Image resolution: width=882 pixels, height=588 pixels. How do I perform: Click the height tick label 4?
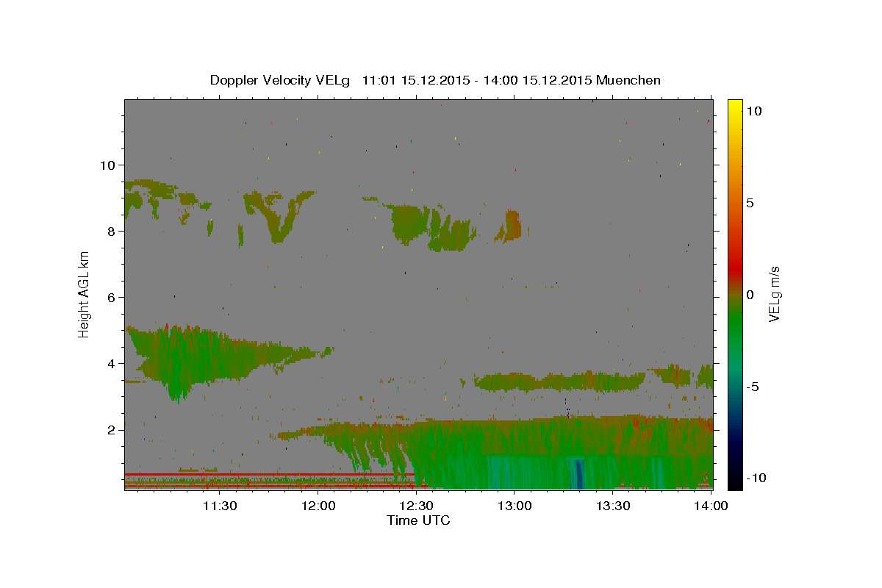coord(111,364)
